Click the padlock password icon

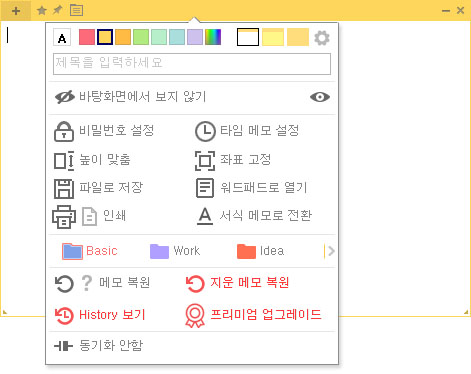point(64,131)
